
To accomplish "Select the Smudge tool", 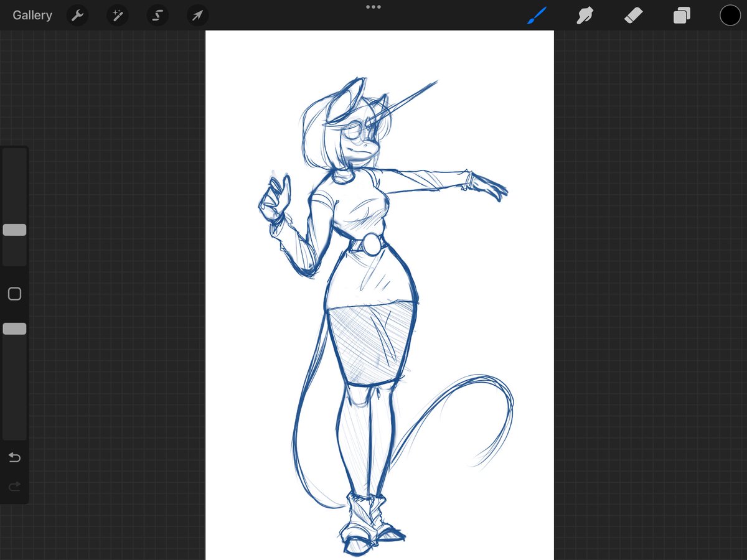I will (x=585, y=15).
